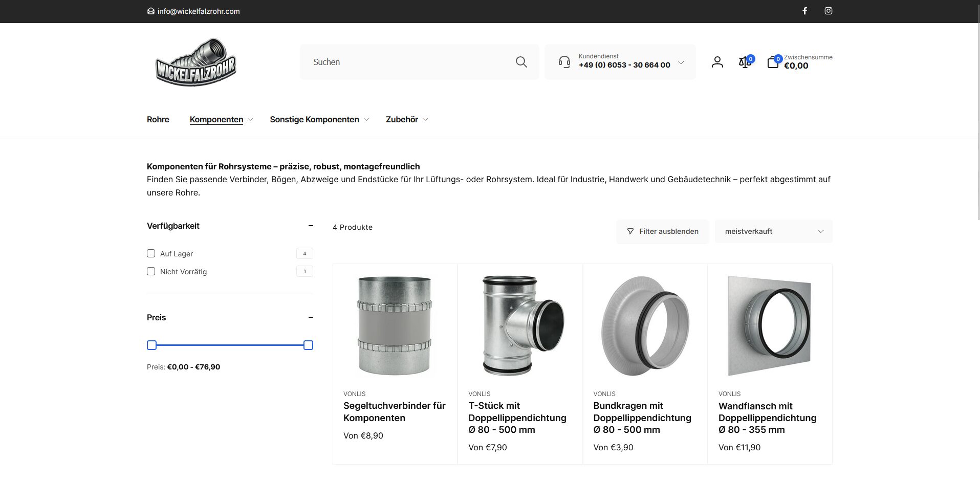Screen dimensions: 980x481
Task: Click the magnifying glass search icon
Action: (521, 62)
